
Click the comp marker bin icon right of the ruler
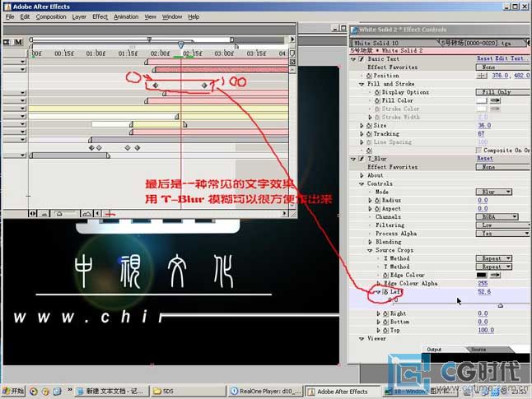pyautogui.click(x=292, y=53)
